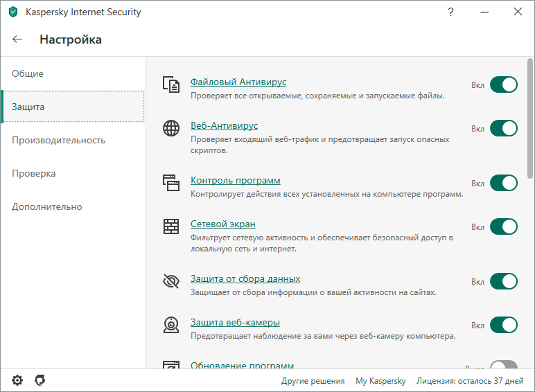Turn off Защита веб-камеры switch
This screenshot has width=535, height=392.
[x=504, y=325]
